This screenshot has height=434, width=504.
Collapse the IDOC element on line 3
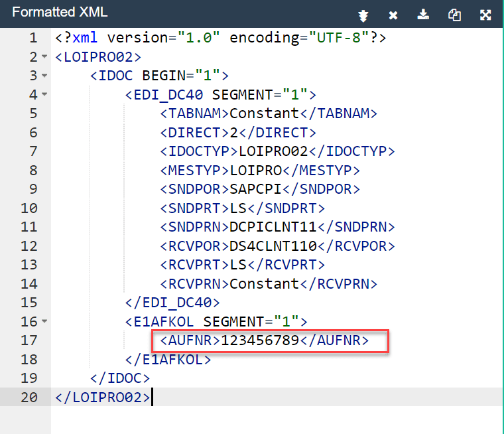pyautogui.click(x=44, y=76)
